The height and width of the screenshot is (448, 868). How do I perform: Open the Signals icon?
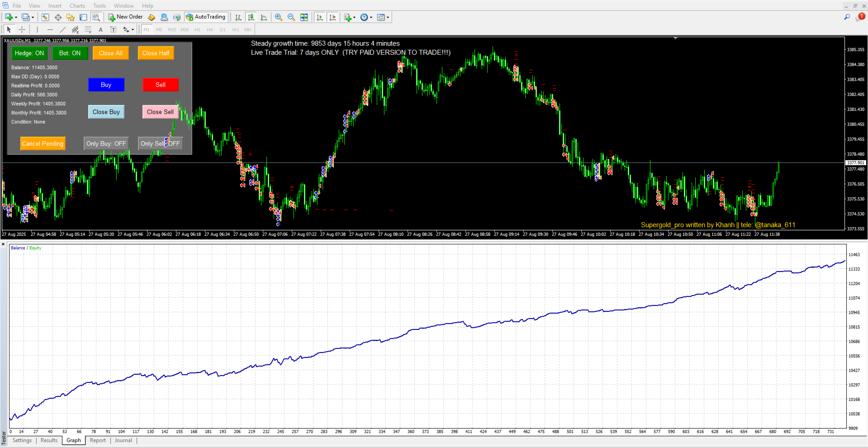(177, 17)
